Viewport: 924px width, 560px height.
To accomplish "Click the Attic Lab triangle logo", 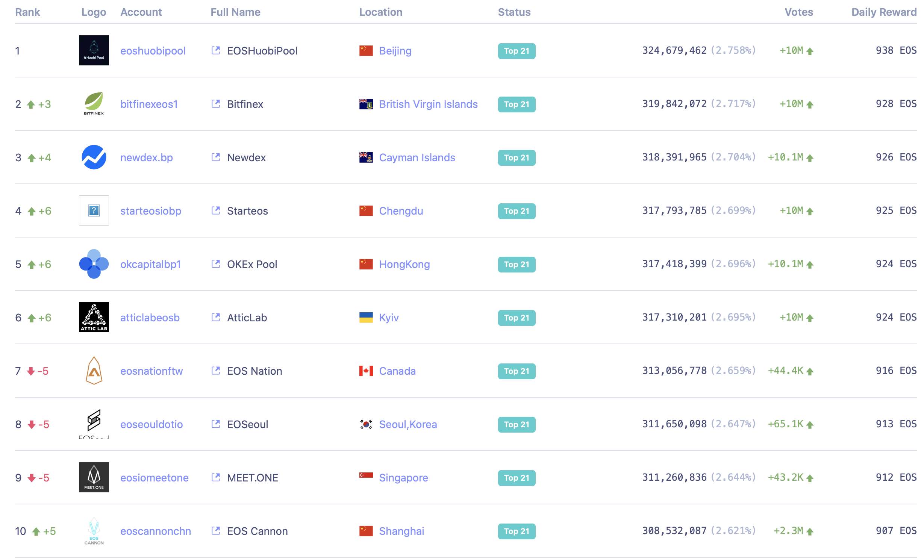I will coord(94,317).
